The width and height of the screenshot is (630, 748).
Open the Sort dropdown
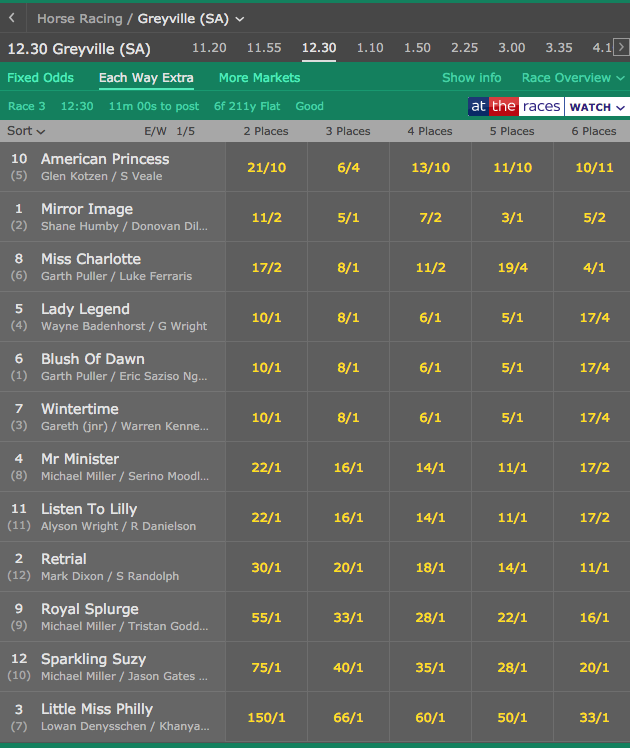coord(26,131)
